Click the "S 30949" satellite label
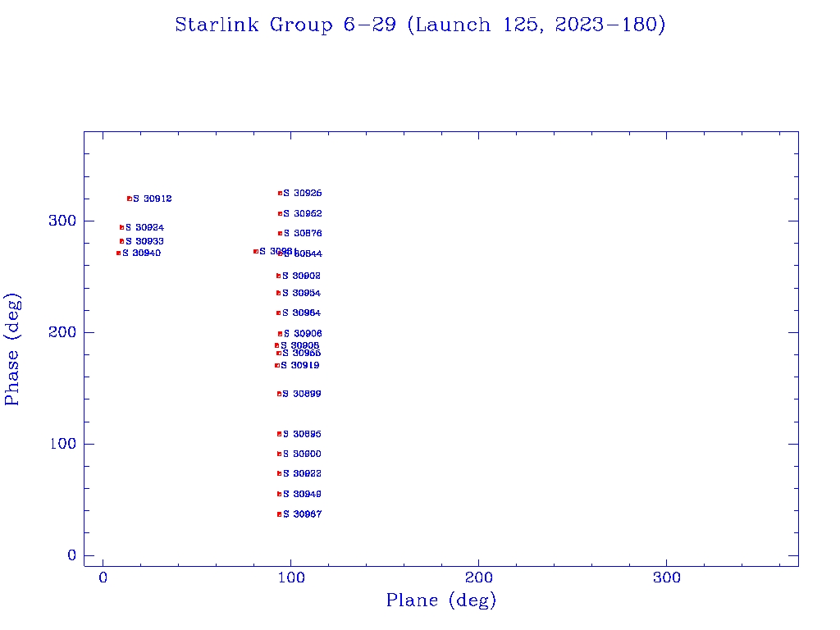 302,494
